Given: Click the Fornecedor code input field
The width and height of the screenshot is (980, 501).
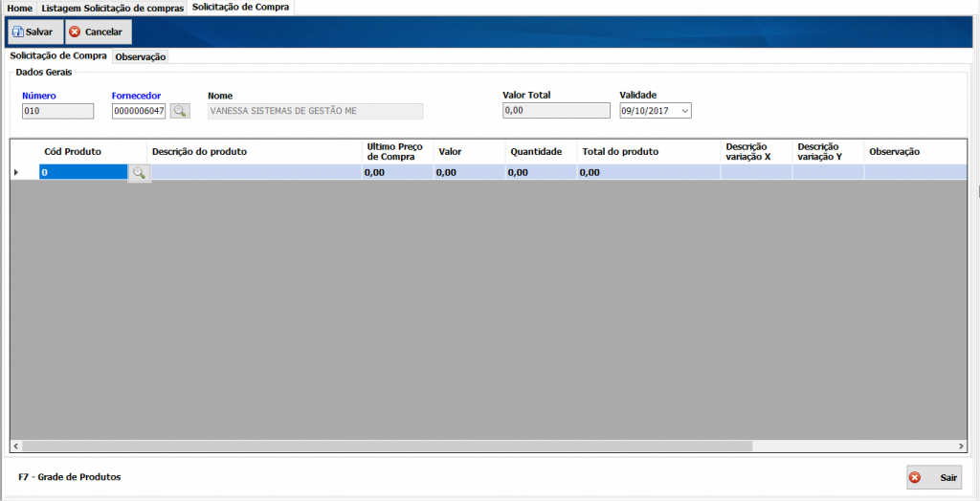Looking at the screenshot, I should point(139,111).
